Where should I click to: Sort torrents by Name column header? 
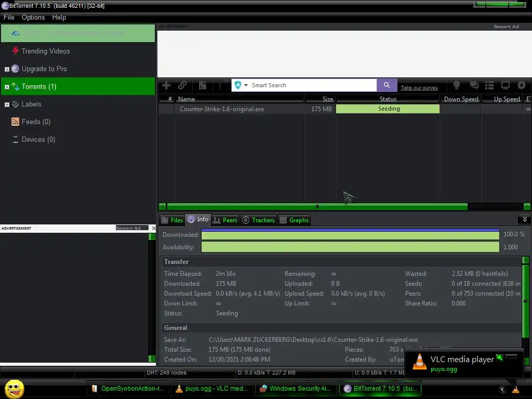(x=240, y=99)
